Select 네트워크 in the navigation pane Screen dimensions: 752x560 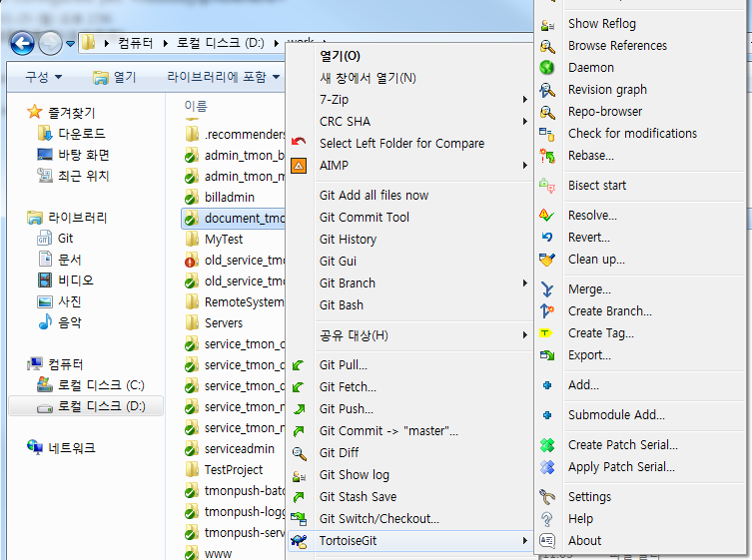pyautogui.click(x=61, y=448)
